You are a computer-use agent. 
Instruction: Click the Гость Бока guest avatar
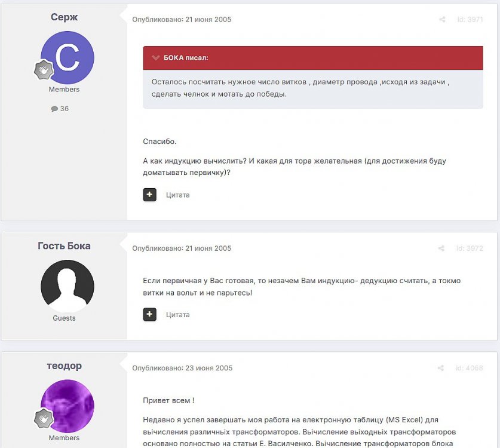[67, 286]
